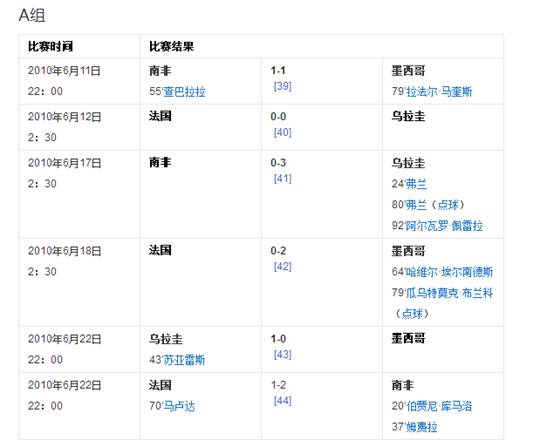This screenshot has height=440, width=554.
Task: Open reference link [40]
Action: [283, 132]
